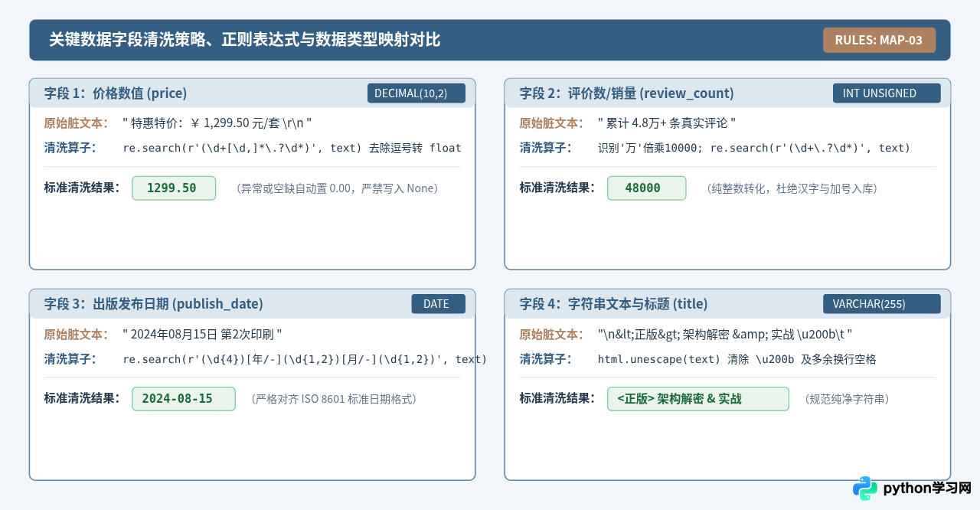Click 原始脏文本 label in review_count card
980x510 pixels.
(553, 123)
